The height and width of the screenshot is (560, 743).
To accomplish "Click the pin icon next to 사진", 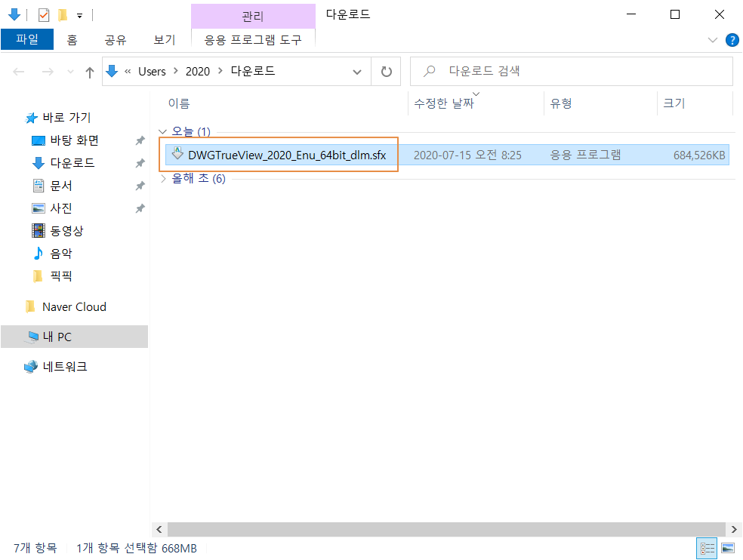I will click(x=140, y=208).
